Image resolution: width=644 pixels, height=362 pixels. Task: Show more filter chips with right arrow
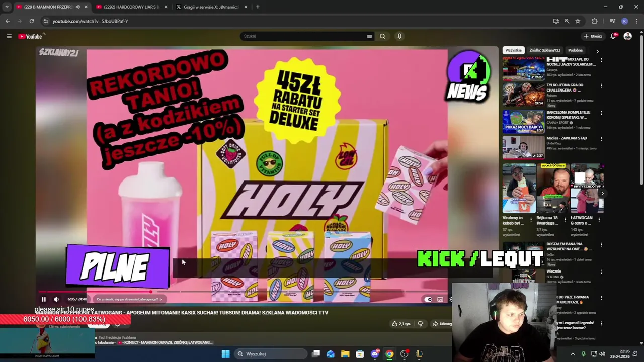click(597, 51)
